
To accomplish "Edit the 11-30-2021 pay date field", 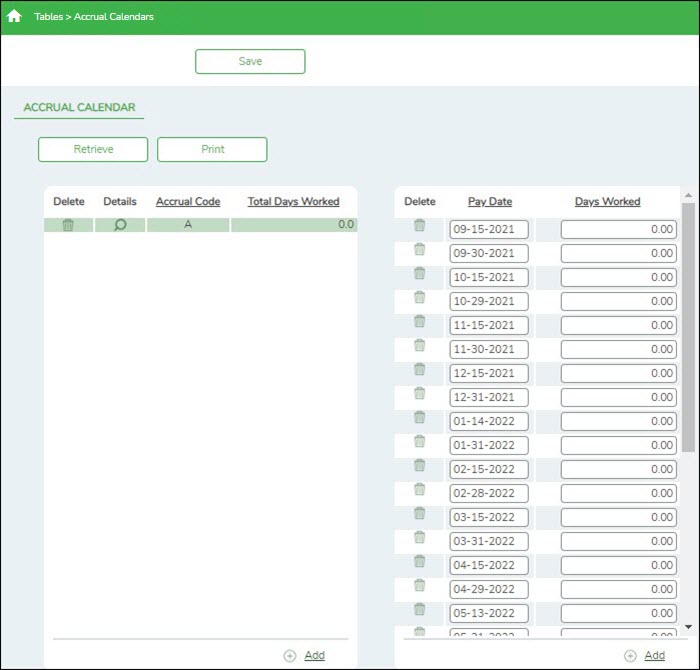I will pos(489,350).
